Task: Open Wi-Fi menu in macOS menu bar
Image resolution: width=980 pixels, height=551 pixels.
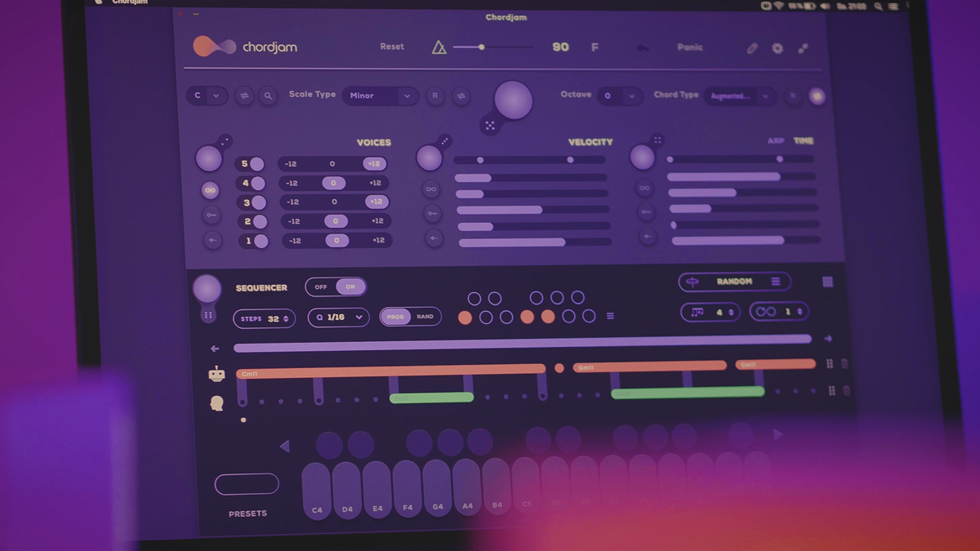Action: [x=779, y=6]
